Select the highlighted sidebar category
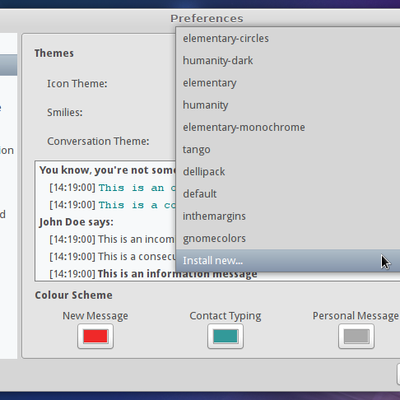Image resolution: width=400 pixels, height=400 pixels. [x=8, y=65]
